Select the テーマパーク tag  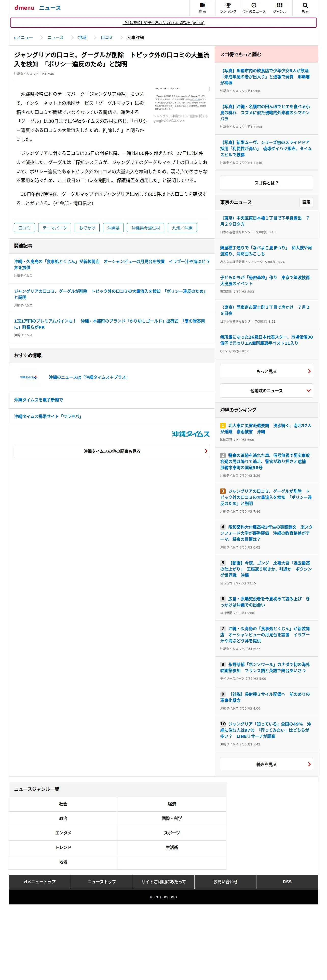pyautogui.click(x=54, y=228)
